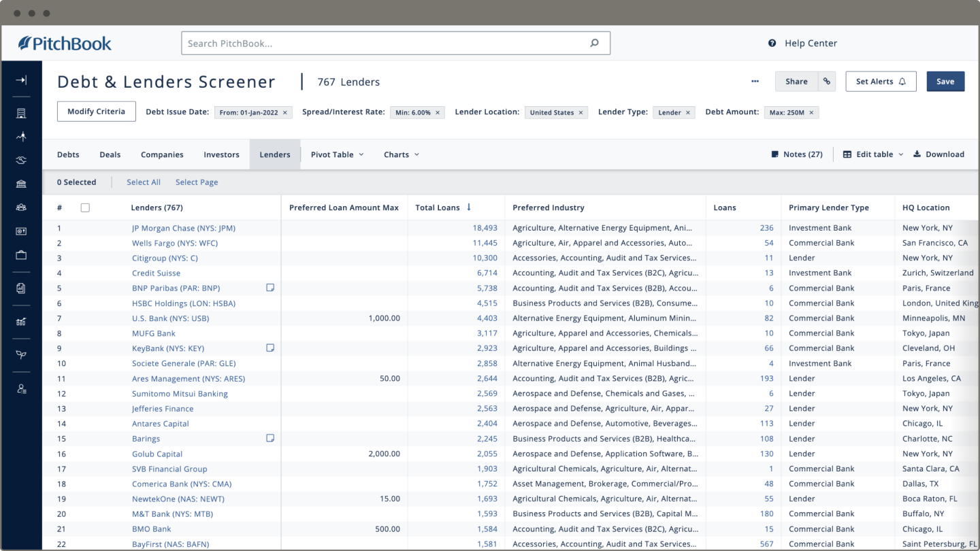Open the documents icon in the sidebar
This screenshot has height=551, width=980.
tap(21, 288)
